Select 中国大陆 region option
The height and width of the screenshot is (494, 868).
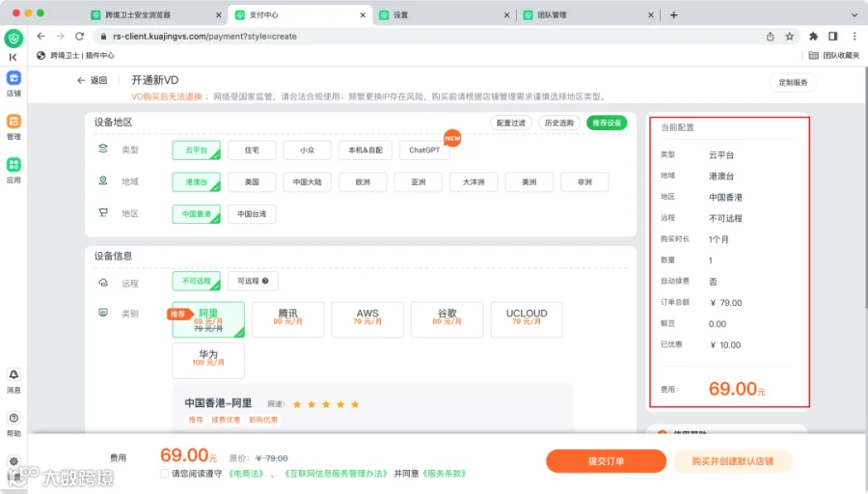308,182
